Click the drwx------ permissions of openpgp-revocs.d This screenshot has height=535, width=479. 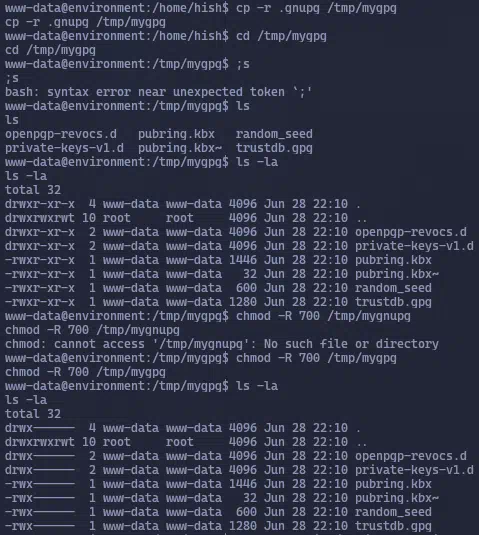click(40, 456)
